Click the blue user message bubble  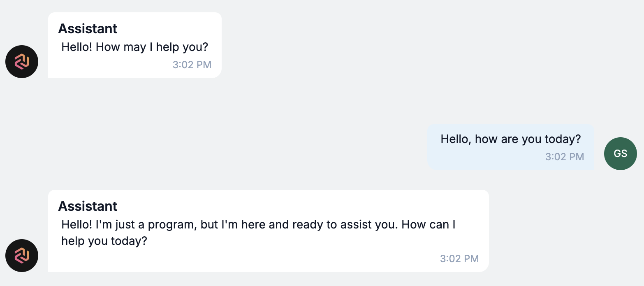point(511,147)
